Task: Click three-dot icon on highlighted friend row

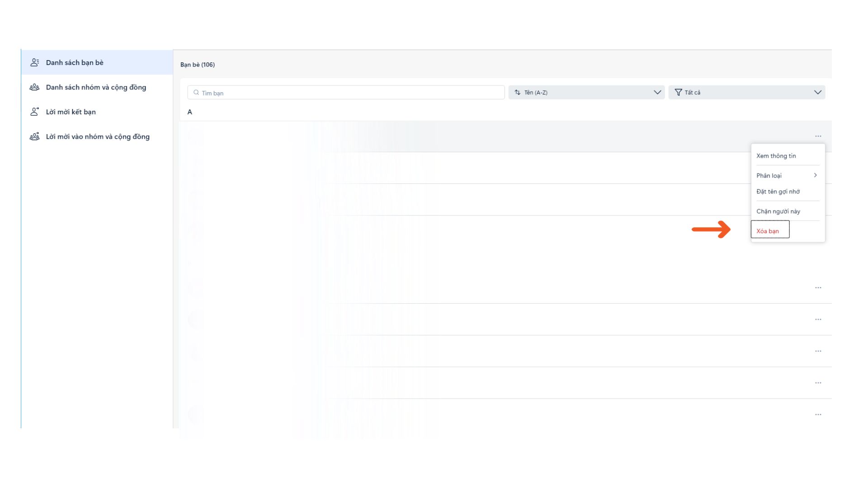Action: tap(818, 136)
